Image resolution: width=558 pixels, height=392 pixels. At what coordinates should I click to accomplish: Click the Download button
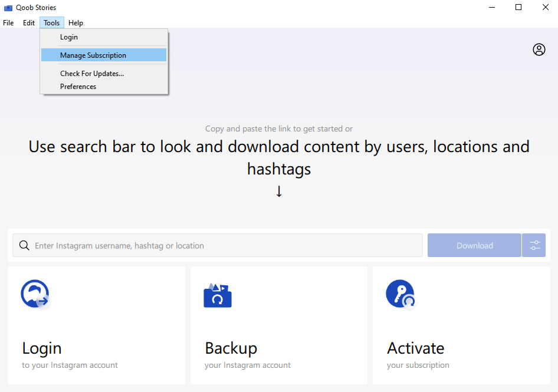point(474,245)
